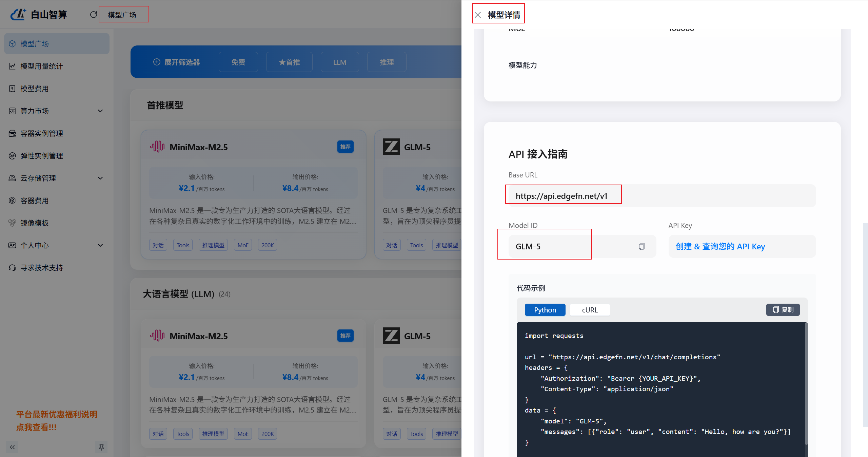
Task: Click the headset icon for 寻求技术支持
Action: tap(12, 268)
